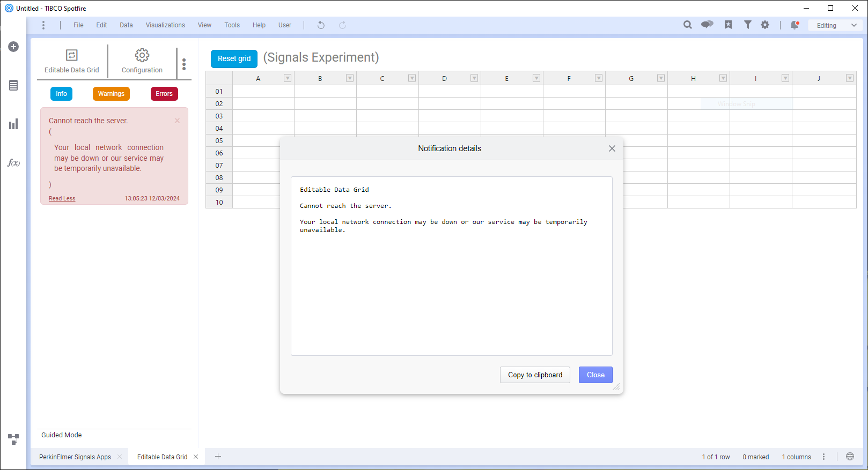Click the add new page plus icon in left sidebar

click(13, 47)
